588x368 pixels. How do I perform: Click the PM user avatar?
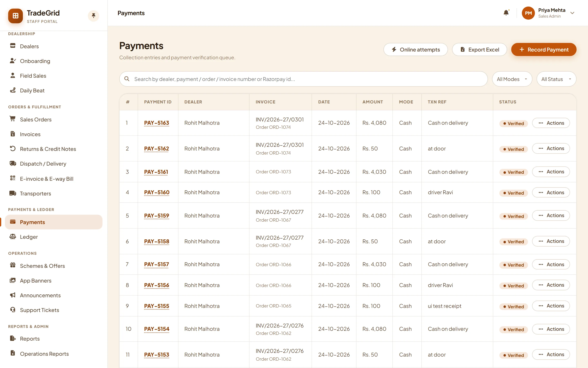[x=528, y=13]
